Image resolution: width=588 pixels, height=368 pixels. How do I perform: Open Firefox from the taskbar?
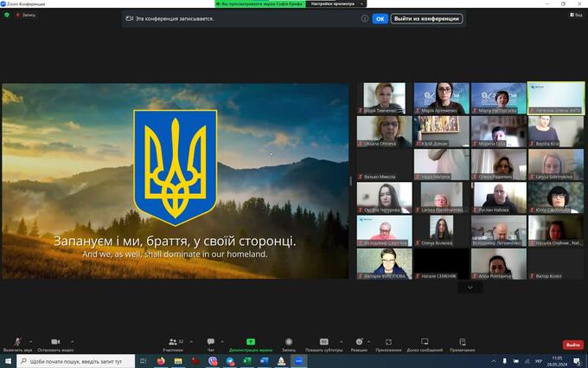[161, 361]
